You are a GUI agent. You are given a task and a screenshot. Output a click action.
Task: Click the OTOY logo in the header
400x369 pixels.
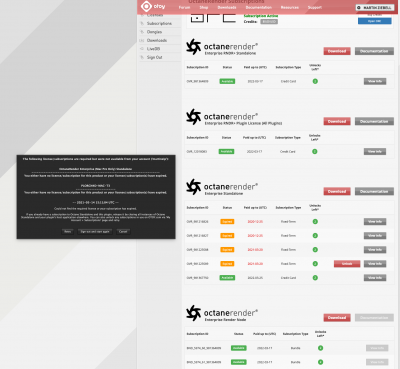(x=153, y=6)
